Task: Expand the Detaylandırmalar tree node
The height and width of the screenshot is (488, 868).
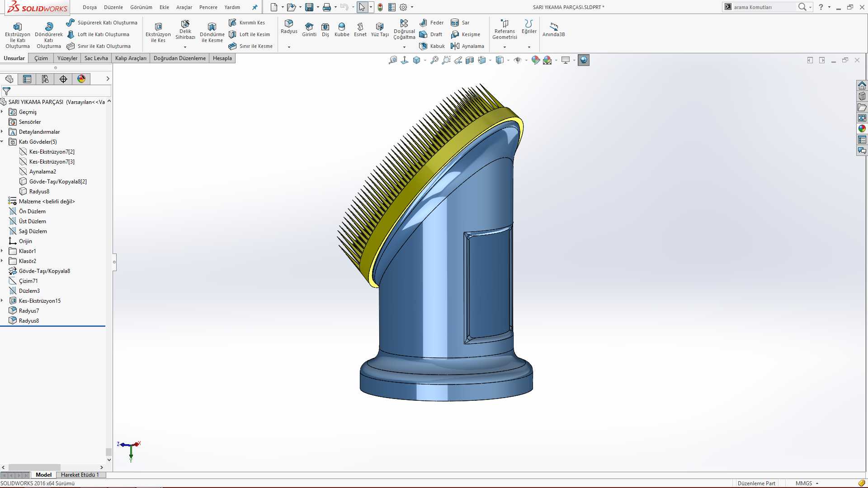Action: tap(2, 131)
